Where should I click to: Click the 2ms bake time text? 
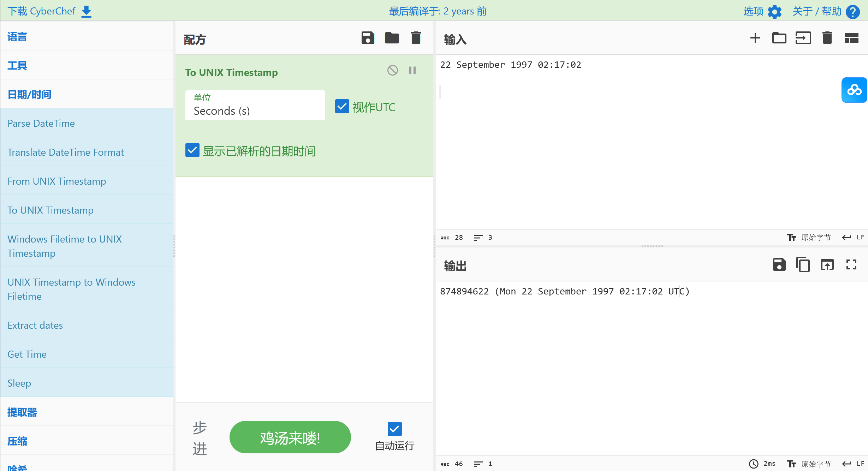pyautogui.click(x=769, y=464)
